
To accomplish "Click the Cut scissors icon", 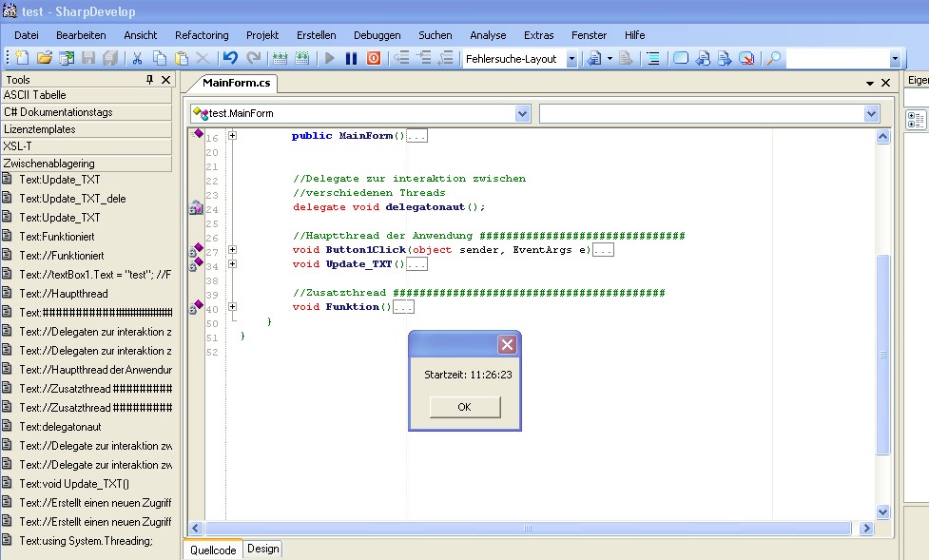I will [137, 59].
